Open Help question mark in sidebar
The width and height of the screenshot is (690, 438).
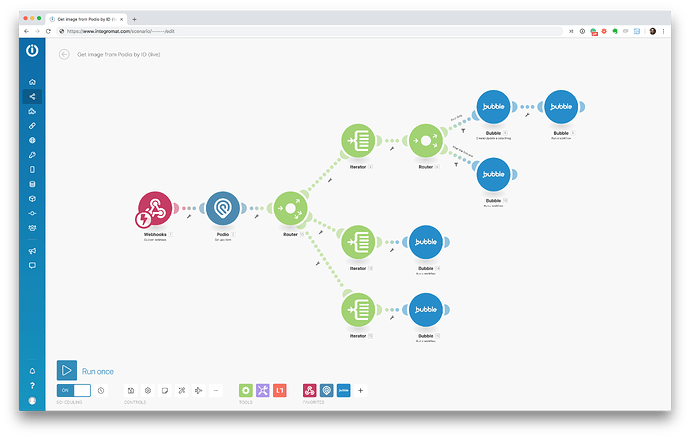(32, 386)
